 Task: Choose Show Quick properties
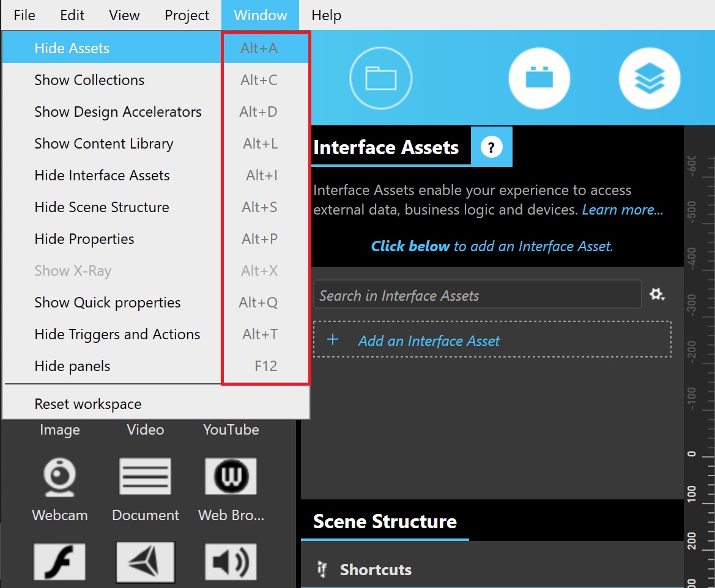click(156, 303)
